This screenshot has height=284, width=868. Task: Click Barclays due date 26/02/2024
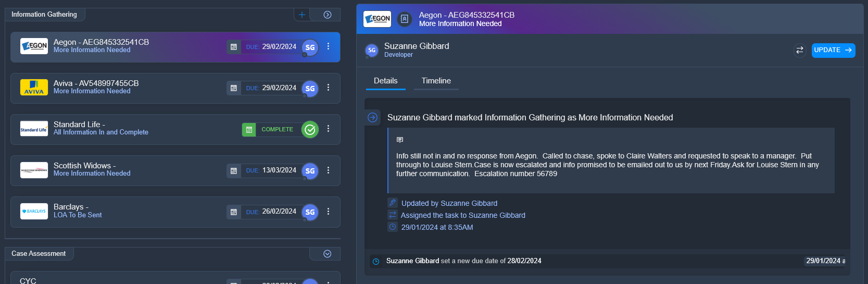(x=279, y=211)
